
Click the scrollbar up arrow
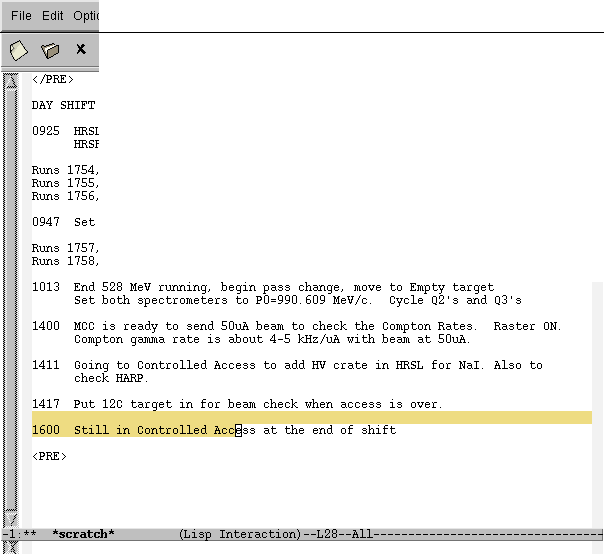(11, 81)
